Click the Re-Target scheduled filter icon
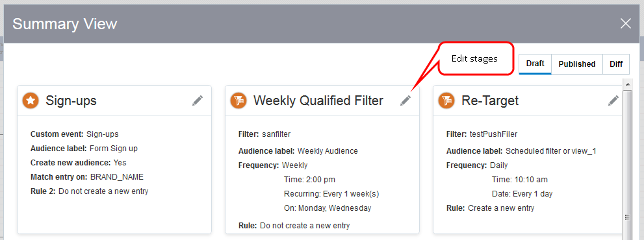 [446, 101]
